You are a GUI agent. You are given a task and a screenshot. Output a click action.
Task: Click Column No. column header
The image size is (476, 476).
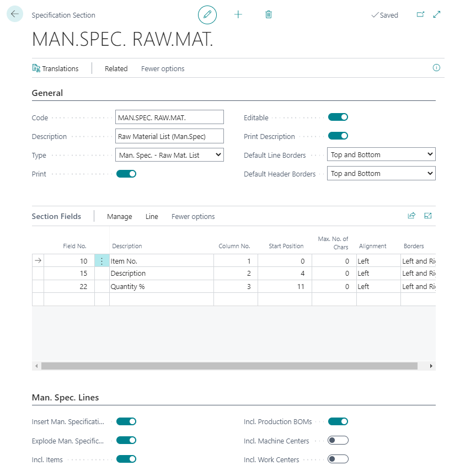(x=234, y=246)
